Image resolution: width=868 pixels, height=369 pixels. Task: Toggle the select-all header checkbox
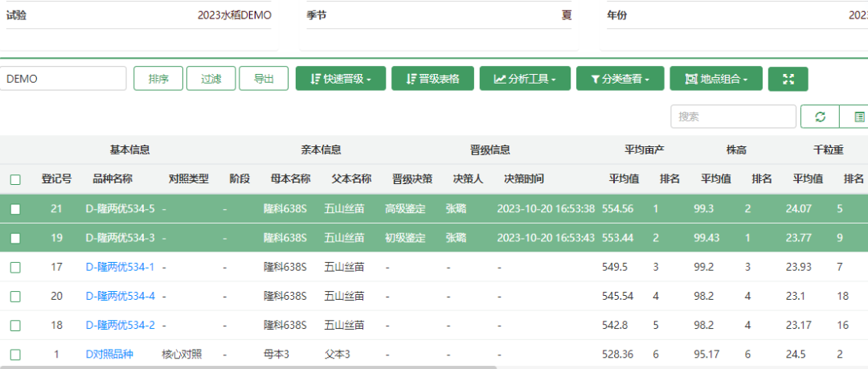[15, 179]
